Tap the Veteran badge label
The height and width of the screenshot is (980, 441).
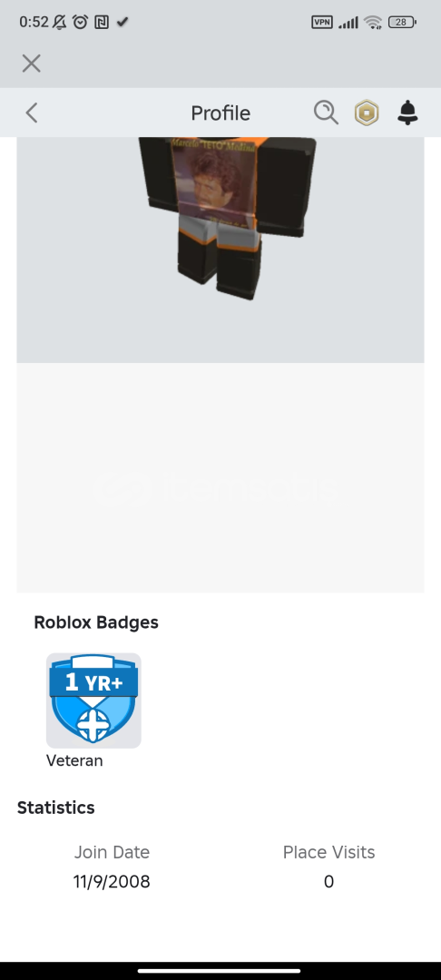74,760
